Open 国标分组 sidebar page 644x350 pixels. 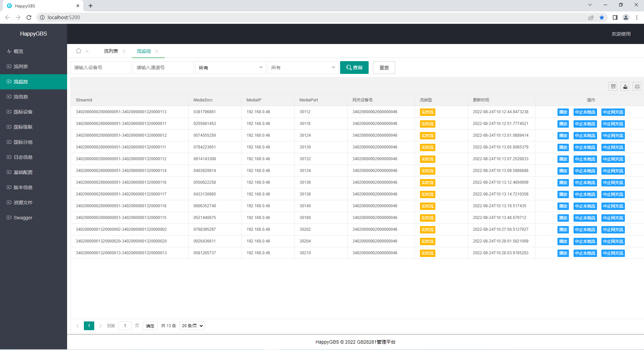point(34,142)
